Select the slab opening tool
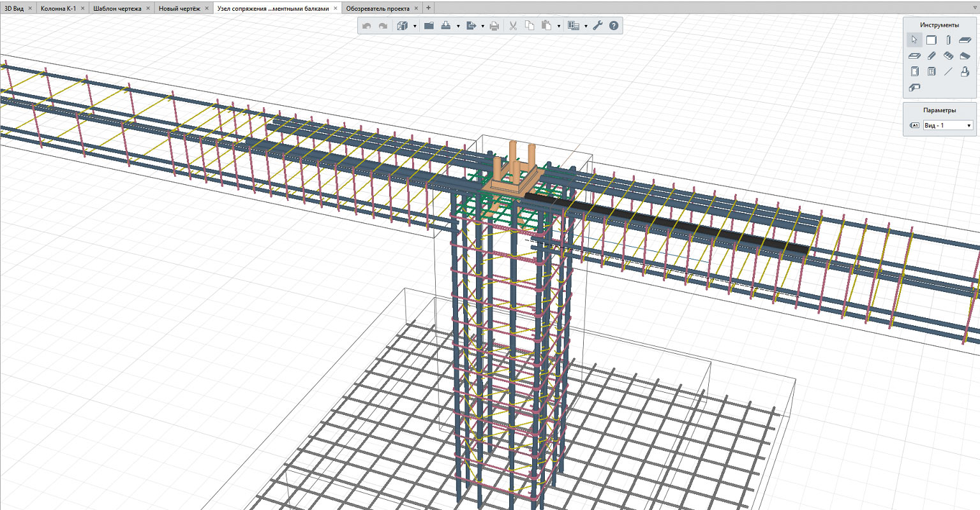 (x=914, y=56)
